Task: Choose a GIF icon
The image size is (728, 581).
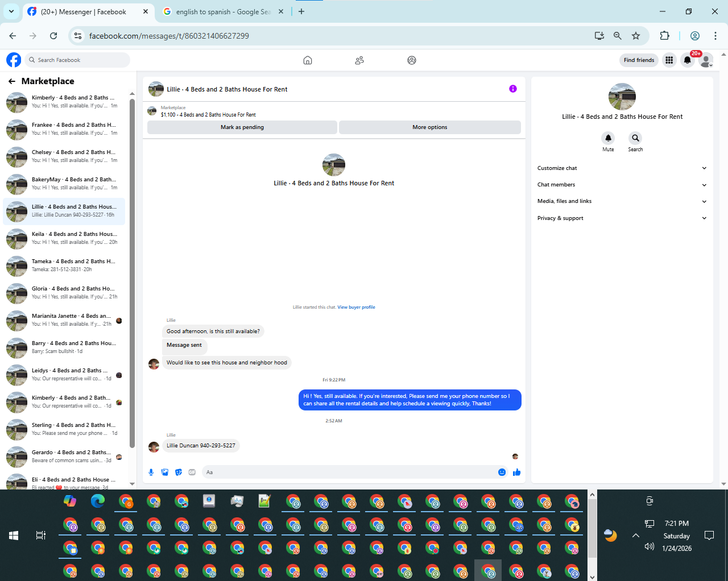Action: [192, 472]
